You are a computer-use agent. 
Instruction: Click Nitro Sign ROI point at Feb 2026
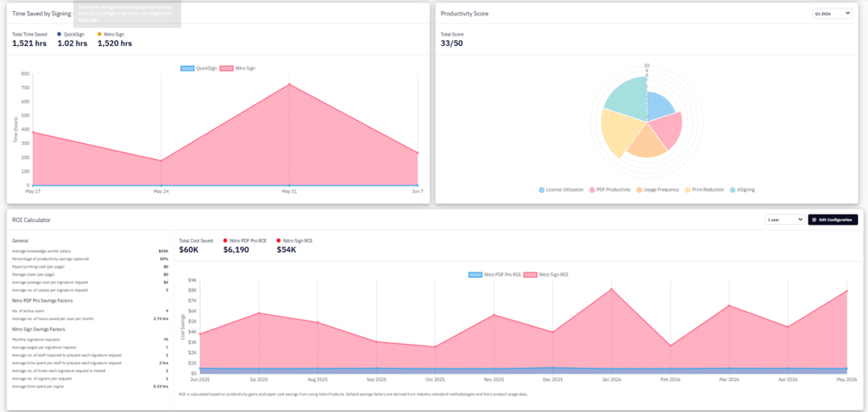(671, 346)
